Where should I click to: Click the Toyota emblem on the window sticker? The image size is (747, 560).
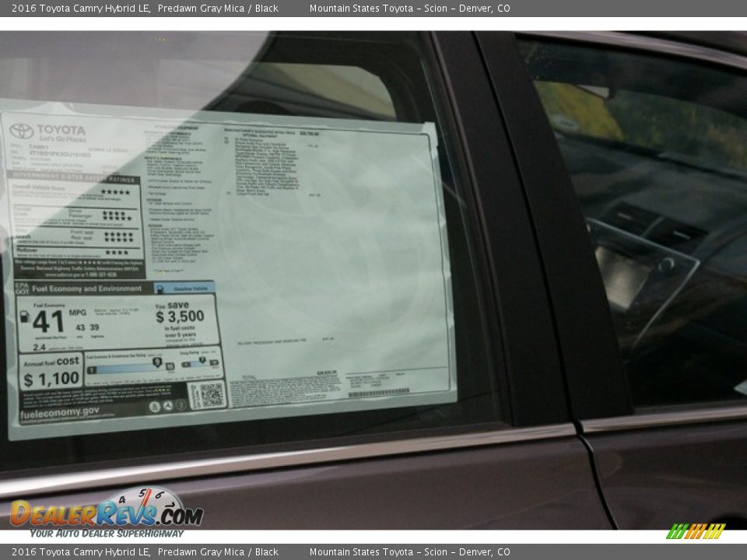pos(21,131)
